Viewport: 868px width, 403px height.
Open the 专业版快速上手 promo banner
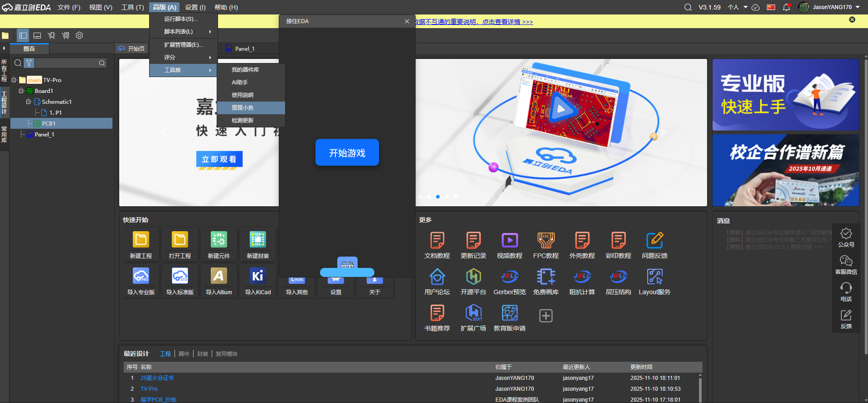pyautogui.click(x=786, y=95)
